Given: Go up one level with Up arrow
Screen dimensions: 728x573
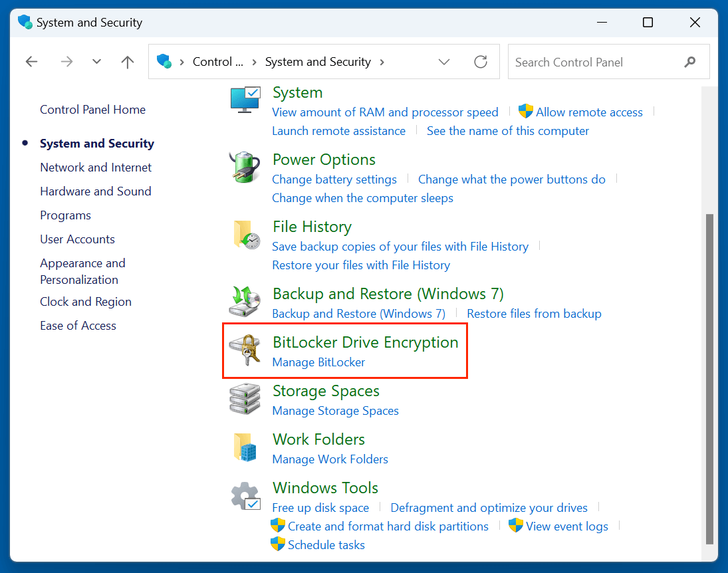Looking at the screenshot, I should (x=128, y=62).
